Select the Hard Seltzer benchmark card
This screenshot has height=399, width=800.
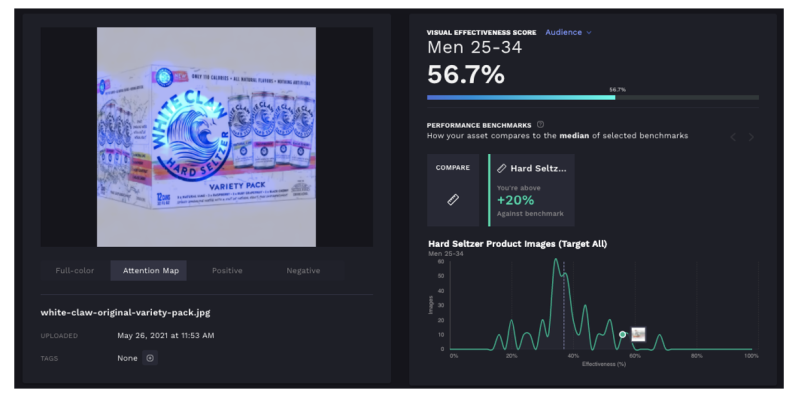(531, 190)
